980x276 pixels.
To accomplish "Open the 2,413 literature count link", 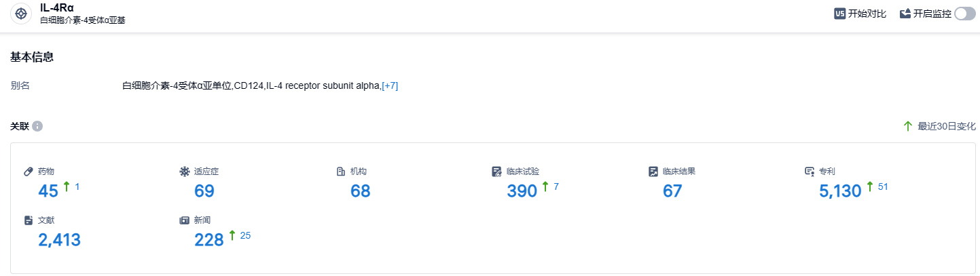I will click(60, 240).
